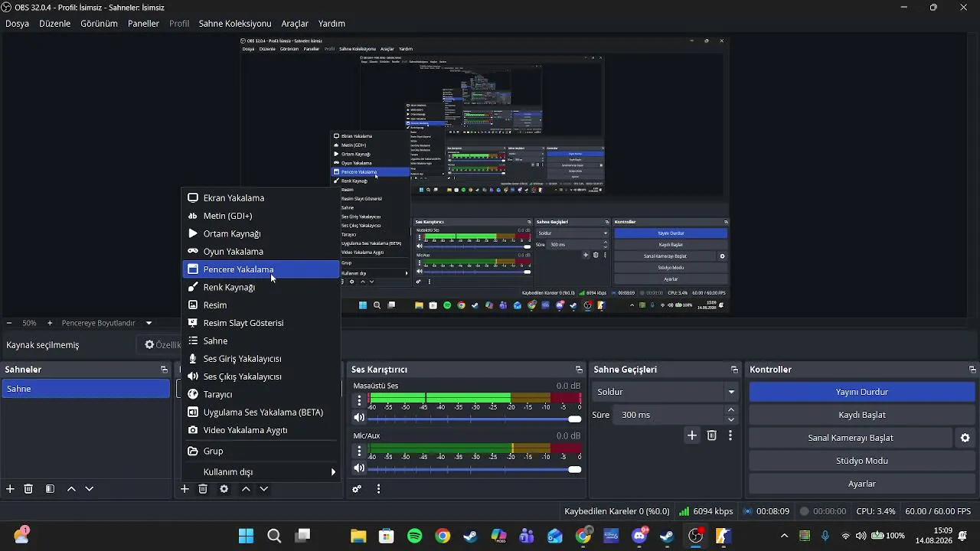
Task: Move source down in the list
Action: click(x=264, y=489)
